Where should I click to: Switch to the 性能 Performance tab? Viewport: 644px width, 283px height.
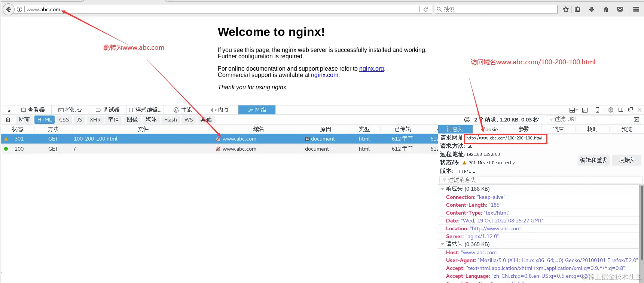pos(182,110)
